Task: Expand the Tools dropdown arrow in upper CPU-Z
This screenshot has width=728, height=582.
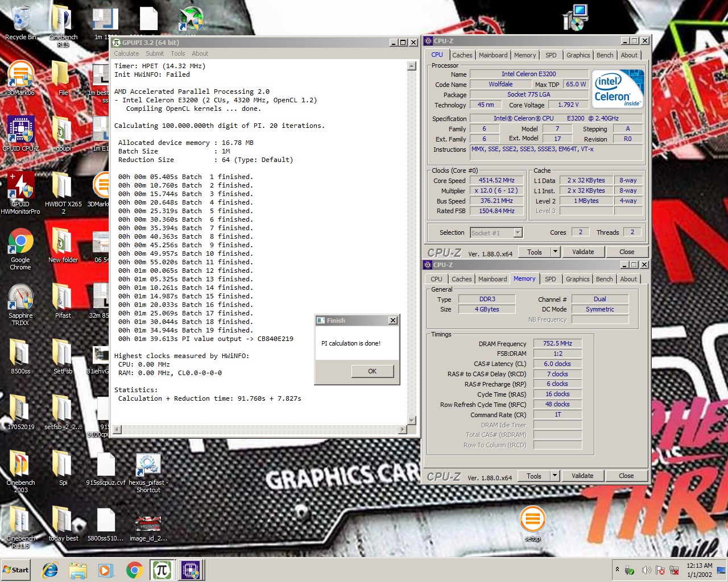Action: click(x=555, y=252)
